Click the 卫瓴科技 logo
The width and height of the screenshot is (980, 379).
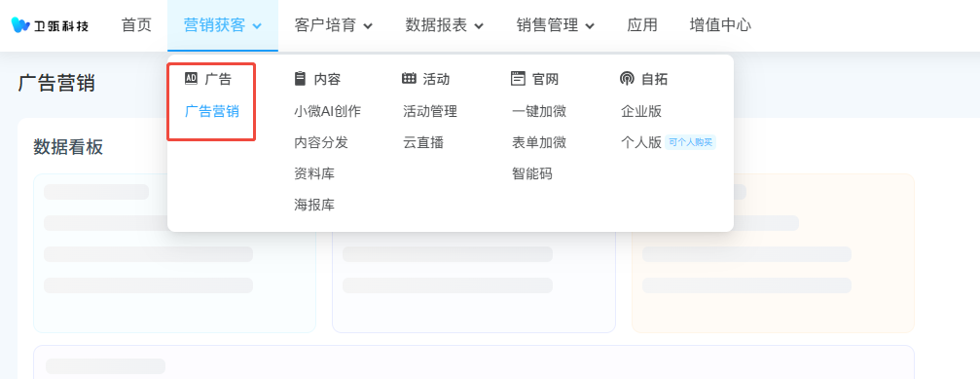click(50, 25)
